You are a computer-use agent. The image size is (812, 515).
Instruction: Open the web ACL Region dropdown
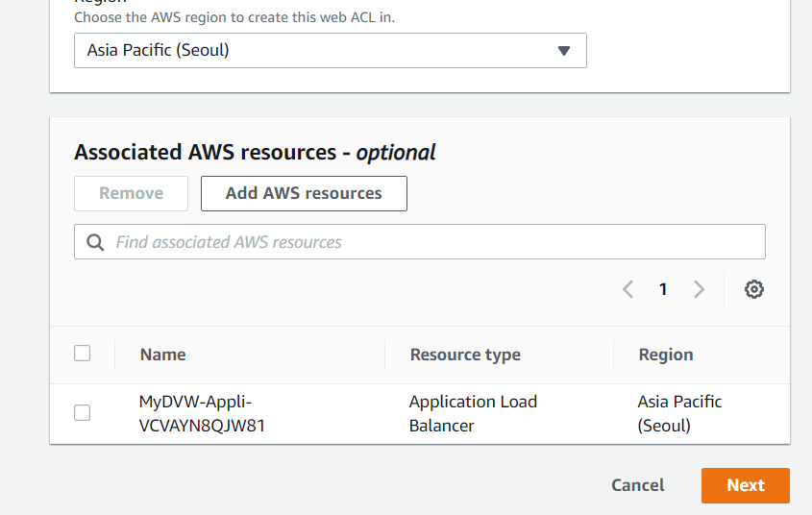coord(330,51)
